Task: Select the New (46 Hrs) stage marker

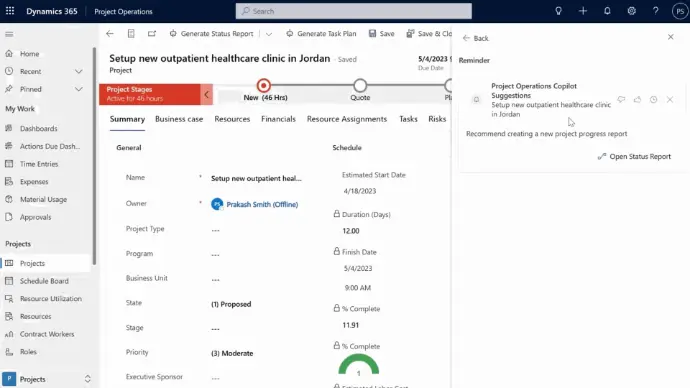Action: [x=264, y=85]
